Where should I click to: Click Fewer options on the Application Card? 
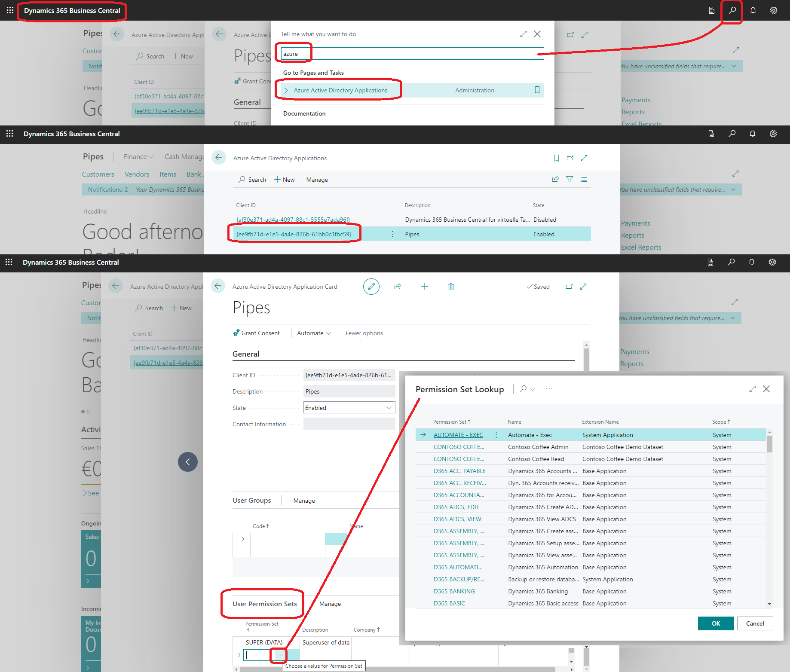point(364,333)
